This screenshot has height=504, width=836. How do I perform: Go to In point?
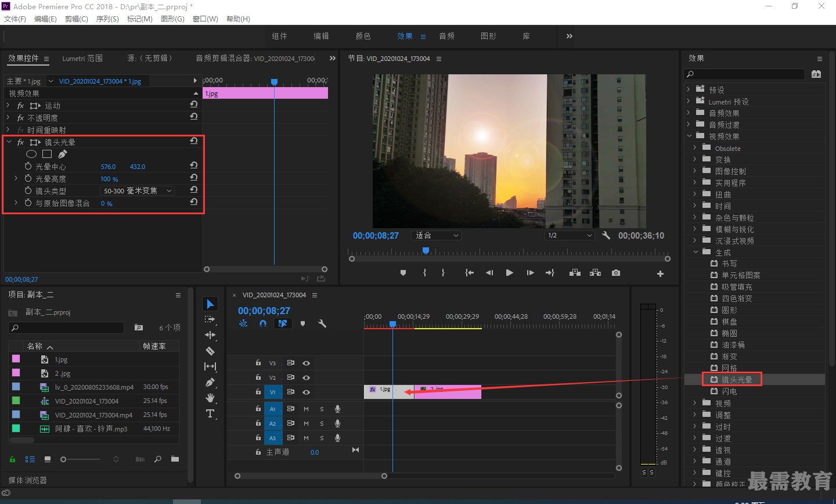coord(469,273)
